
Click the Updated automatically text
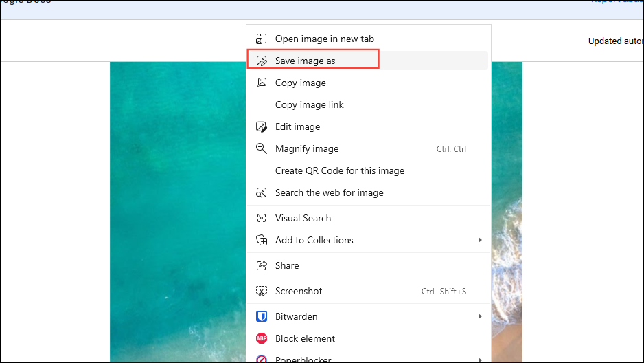(x=616, y=41)
